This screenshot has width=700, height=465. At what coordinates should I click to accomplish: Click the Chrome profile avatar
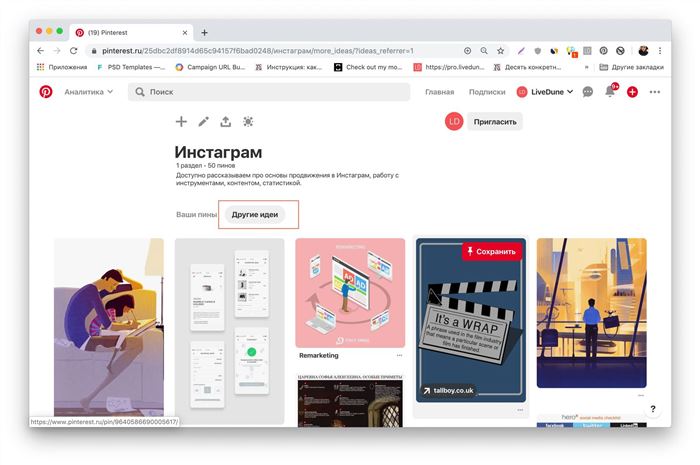tap(643, 51)
